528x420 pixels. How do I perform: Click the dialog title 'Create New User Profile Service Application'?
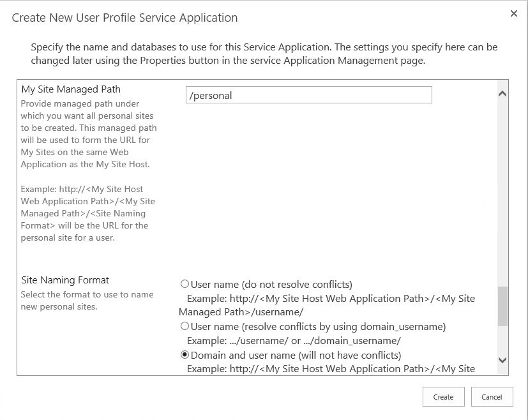(124, 18)
